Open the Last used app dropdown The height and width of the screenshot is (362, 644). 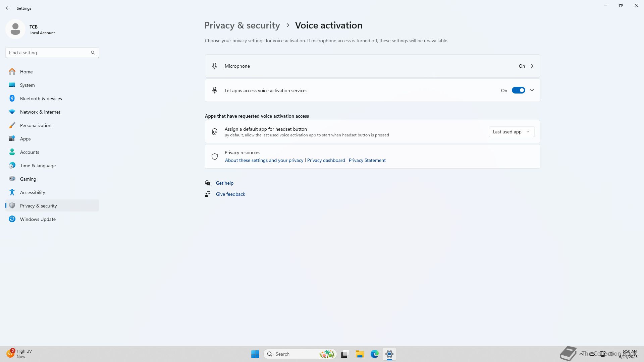pyautogui.click(x=511, y=132)
